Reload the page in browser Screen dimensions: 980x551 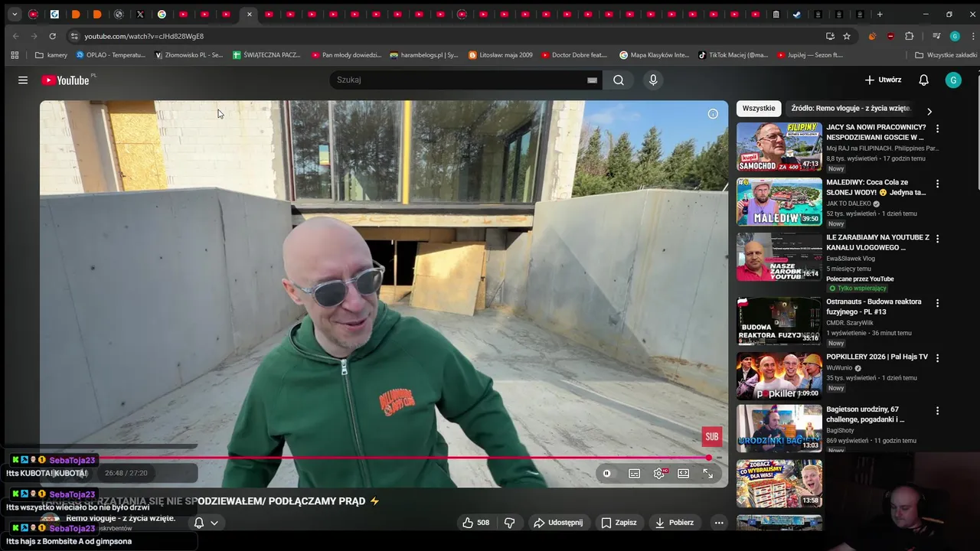click(52, 36)
